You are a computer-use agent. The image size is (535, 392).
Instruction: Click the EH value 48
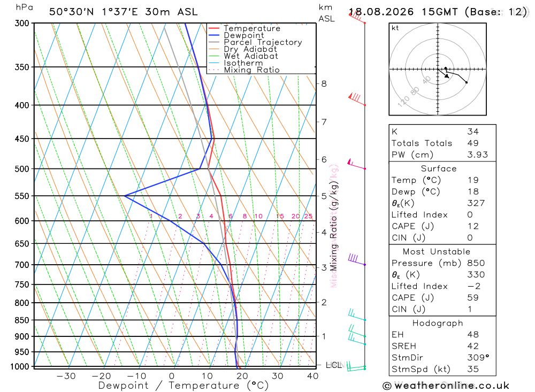point(473,334)
